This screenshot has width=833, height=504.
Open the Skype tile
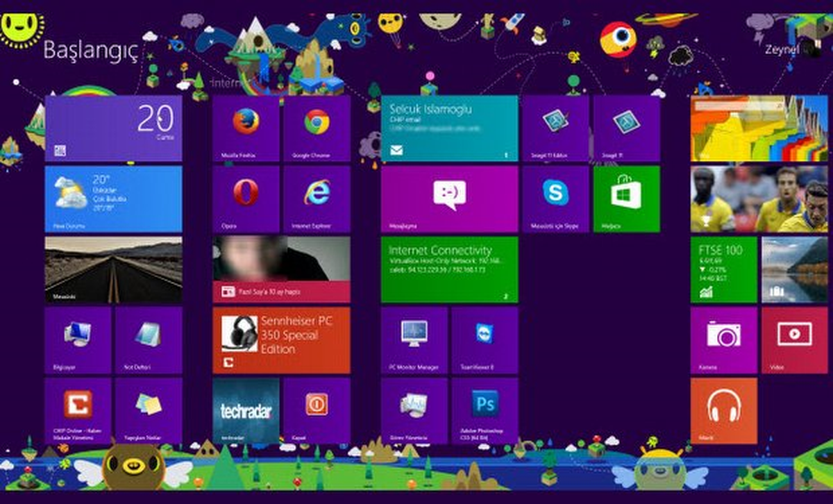point(555,199)
